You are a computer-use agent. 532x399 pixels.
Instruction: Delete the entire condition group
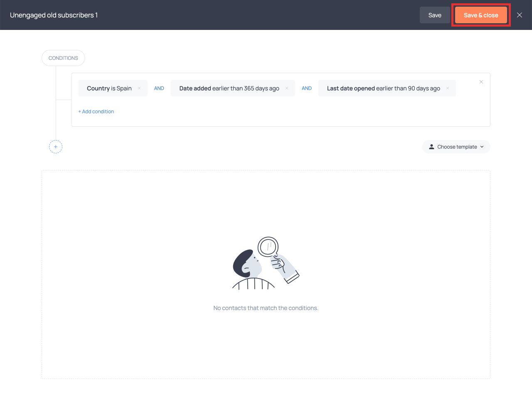coord(481,82)
